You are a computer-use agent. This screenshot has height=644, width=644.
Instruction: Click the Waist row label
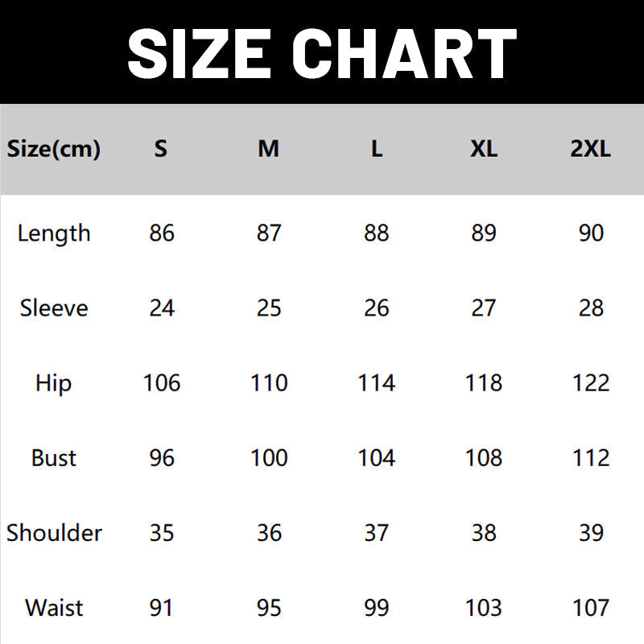point(54,608)
